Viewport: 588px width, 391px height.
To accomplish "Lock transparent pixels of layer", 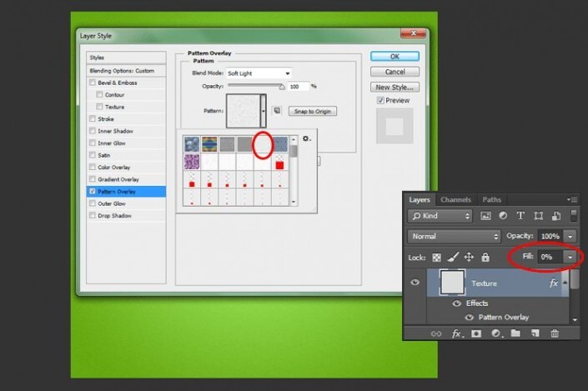I will tap(439, 258).
